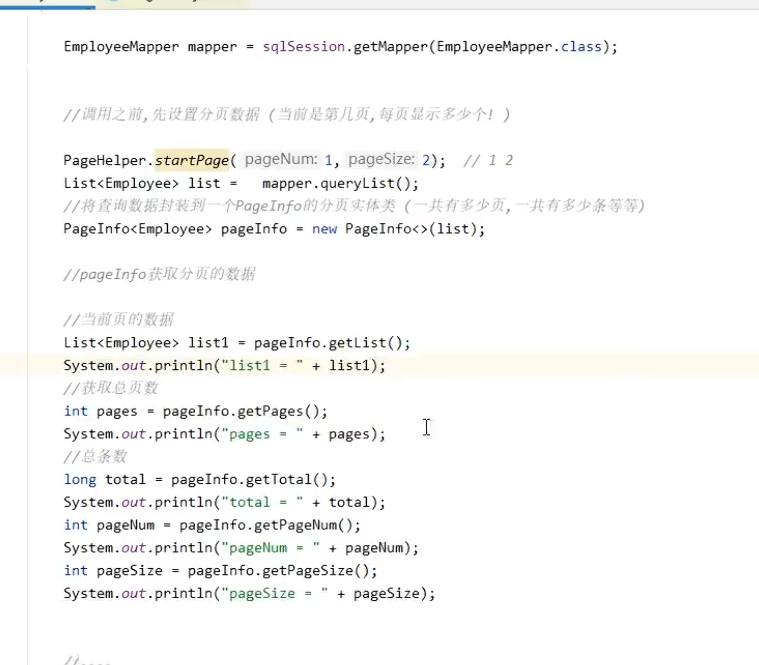Click the // 1 2 trailing comment
Image resolution: width=759 pixels, height=665 pixels.
click(x=489, y=160)
